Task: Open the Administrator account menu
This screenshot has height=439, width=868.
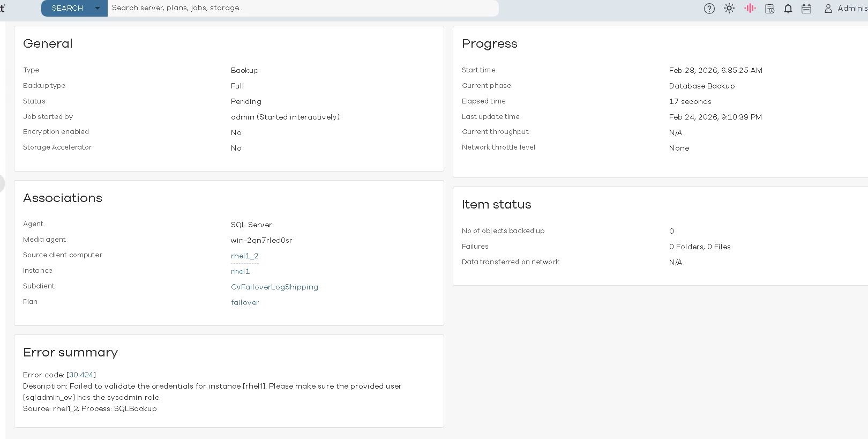Action: coord(852,9)
